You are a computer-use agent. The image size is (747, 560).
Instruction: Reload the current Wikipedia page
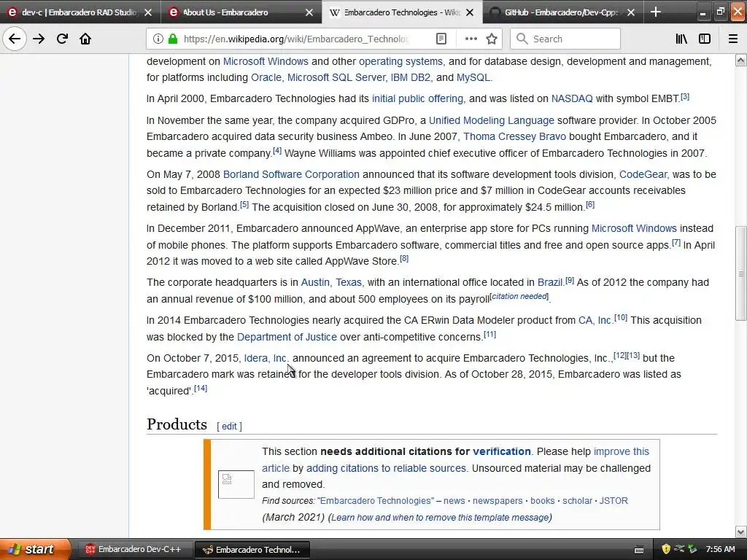[x=62, y=39]
